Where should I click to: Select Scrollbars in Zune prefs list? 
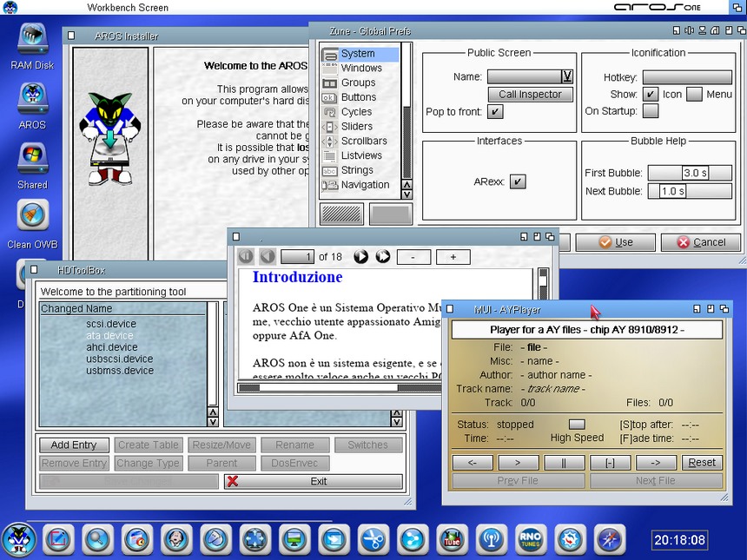[360, 141]
